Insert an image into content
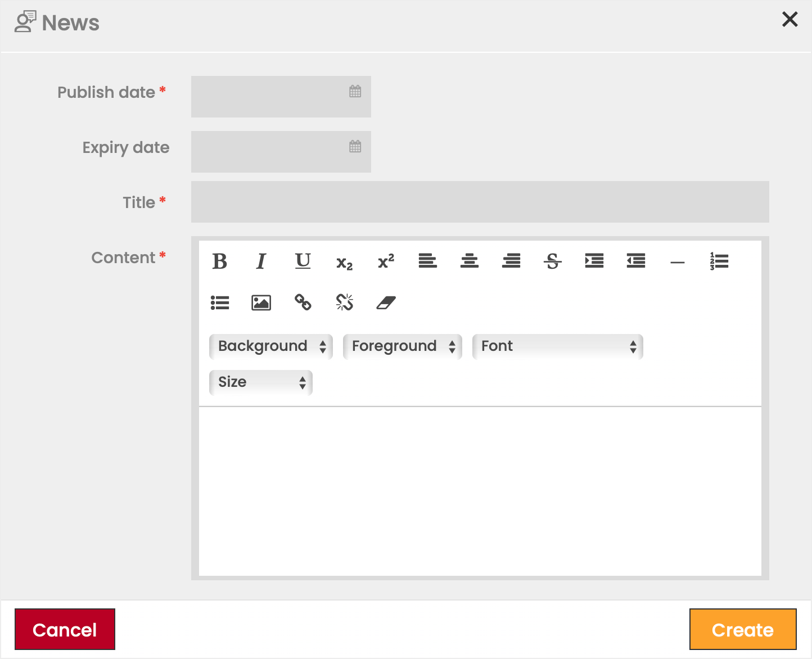The image size is (812, 659). tap(261, 303)
